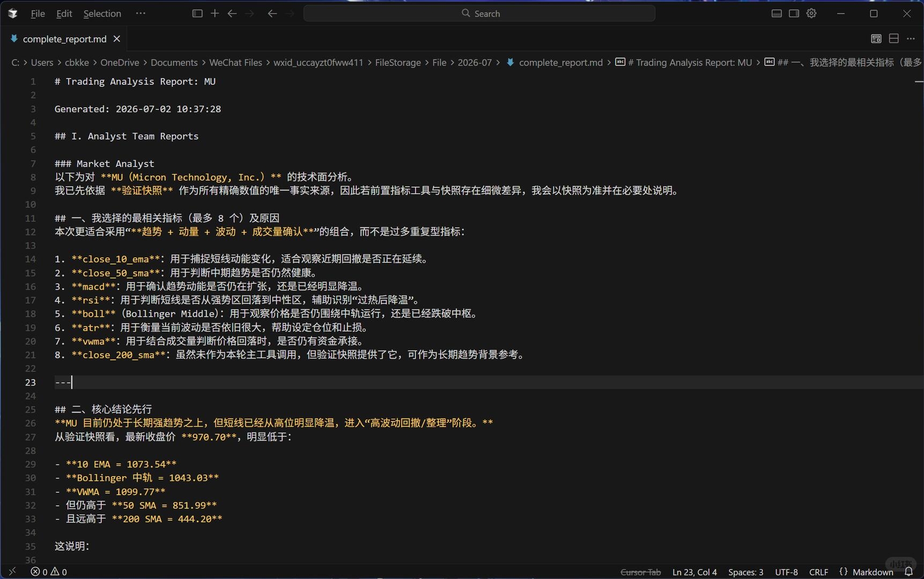Expand the WeChat Files breadcrumb

(235, 62)
